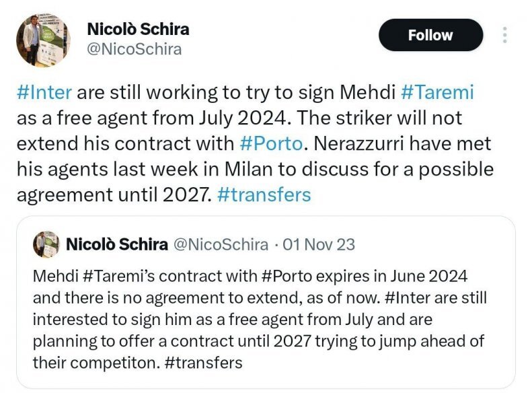Open the bold Nicolò Schira name at top

pos(138,29)
